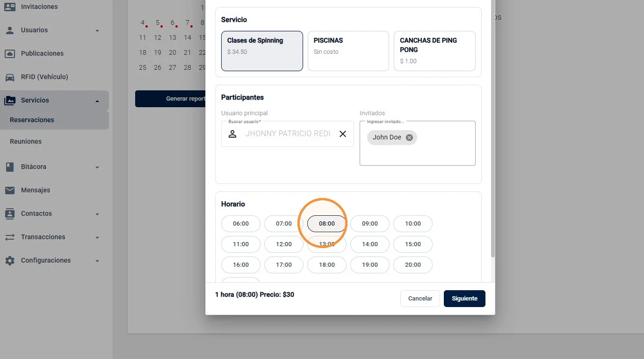Open the Mensajes menu item
644x359 pixels.
[x=54, y=190]
